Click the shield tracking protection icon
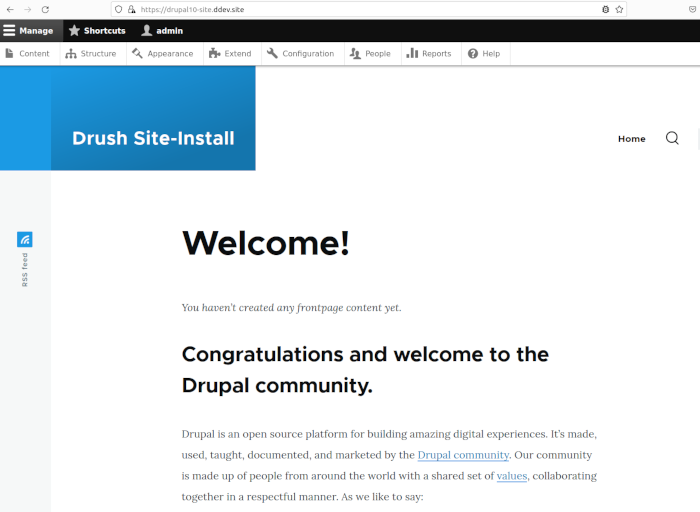 [118, 9]
